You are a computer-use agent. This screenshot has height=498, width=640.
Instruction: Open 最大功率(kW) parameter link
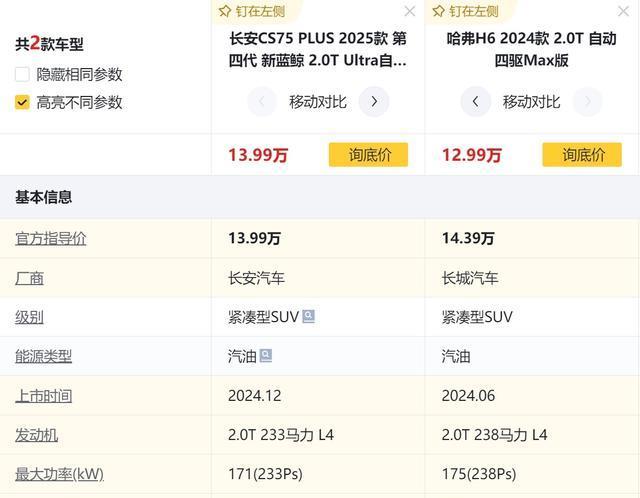pos(60,474)
